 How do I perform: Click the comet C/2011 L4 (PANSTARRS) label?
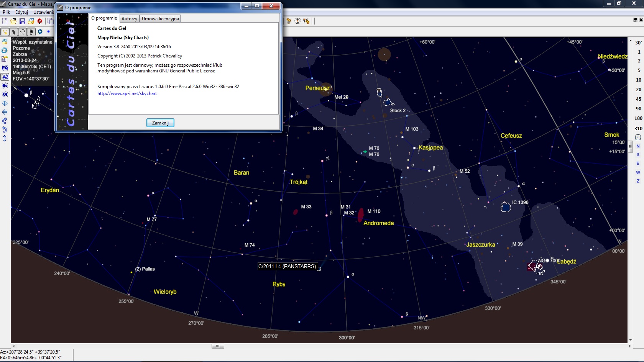pyautogui.click(x=287, y=266)
